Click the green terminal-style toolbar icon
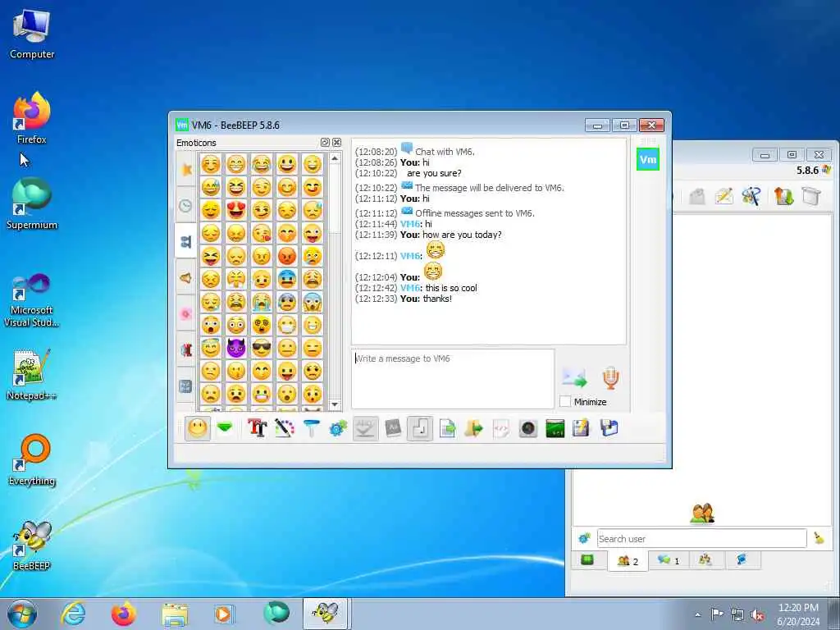840x630 pixels. point(555,428)
